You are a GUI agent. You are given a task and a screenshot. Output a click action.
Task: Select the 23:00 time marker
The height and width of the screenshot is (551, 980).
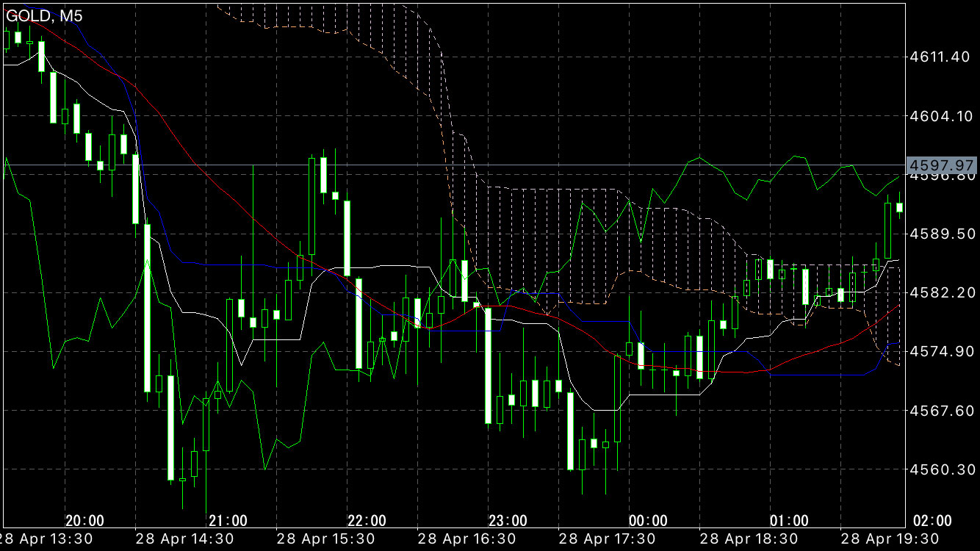(x=508, y=521)
